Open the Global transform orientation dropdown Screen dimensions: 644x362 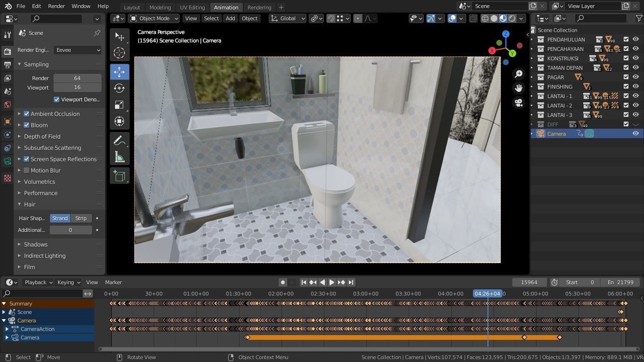[x=288, y=18]
